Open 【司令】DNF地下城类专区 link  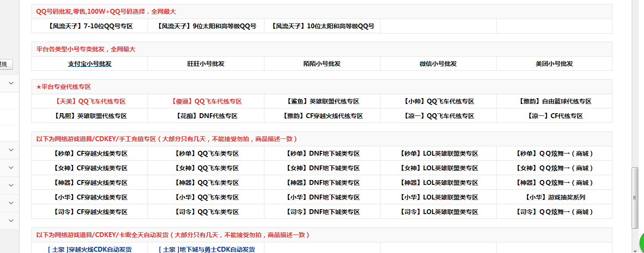coord(322,212)
